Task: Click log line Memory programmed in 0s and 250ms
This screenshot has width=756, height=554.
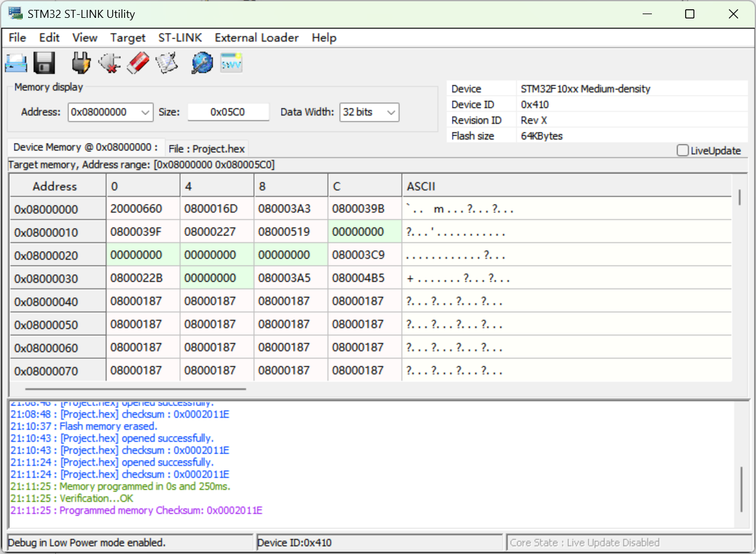Action: [120, 486]
